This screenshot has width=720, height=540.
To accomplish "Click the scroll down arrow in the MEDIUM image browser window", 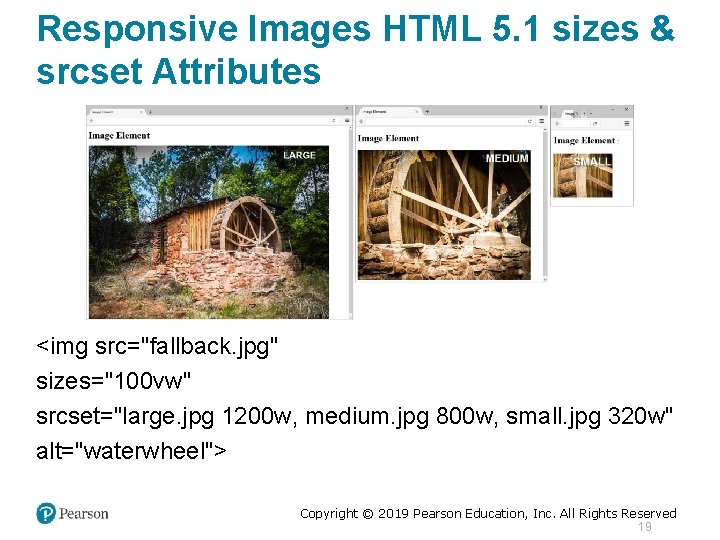I will pyautogui.click(x=545, y=279).
